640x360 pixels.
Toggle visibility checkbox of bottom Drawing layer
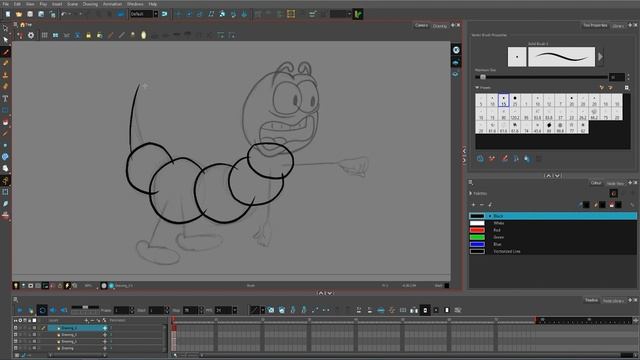pyautogui.click(x=16, y=348)
